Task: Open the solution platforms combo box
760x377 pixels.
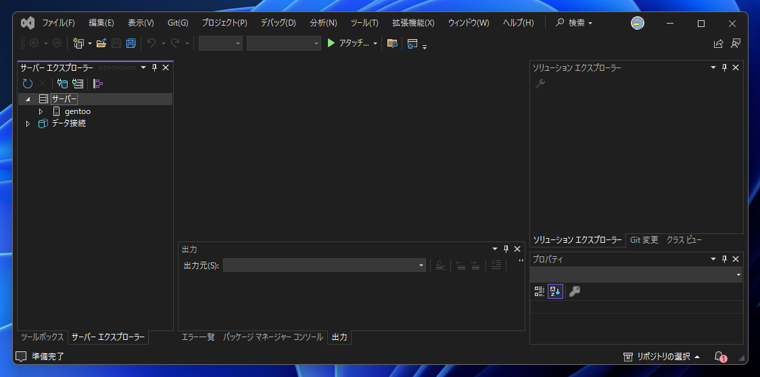Action: tap(284, 43)
